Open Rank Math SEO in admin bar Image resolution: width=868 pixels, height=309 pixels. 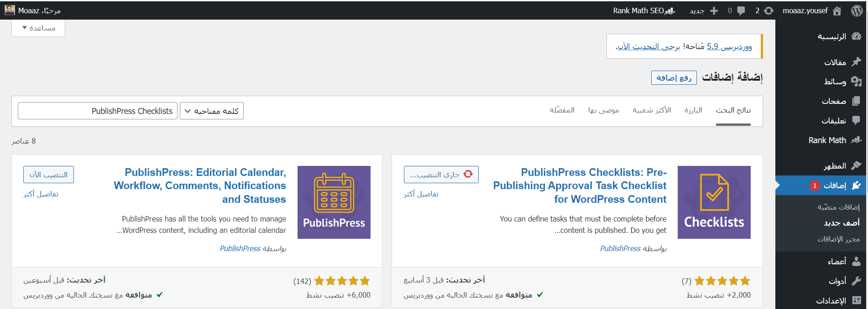tap(643, 11)
